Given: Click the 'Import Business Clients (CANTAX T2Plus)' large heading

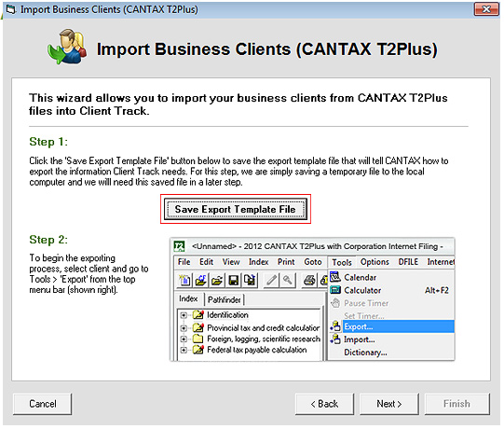Looking at the screenshot, I should [x=268, y=49].
